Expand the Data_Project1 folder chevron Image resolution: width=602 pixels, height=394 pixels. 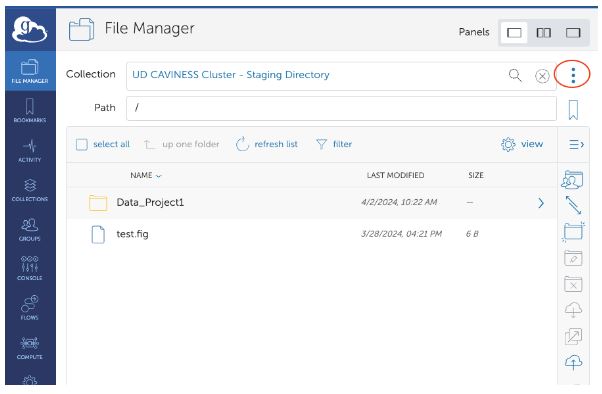[541, 203]
